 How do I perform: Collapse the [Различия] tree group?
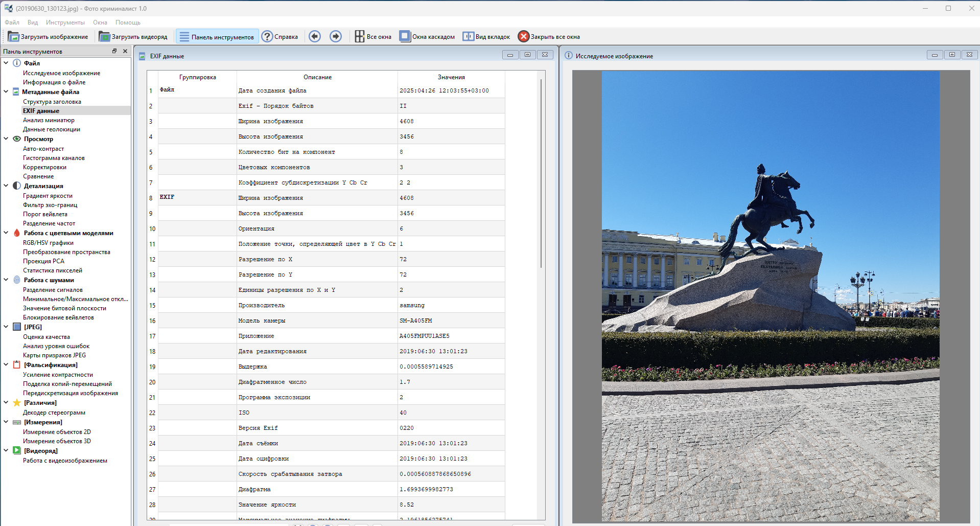tap(6, 402)
